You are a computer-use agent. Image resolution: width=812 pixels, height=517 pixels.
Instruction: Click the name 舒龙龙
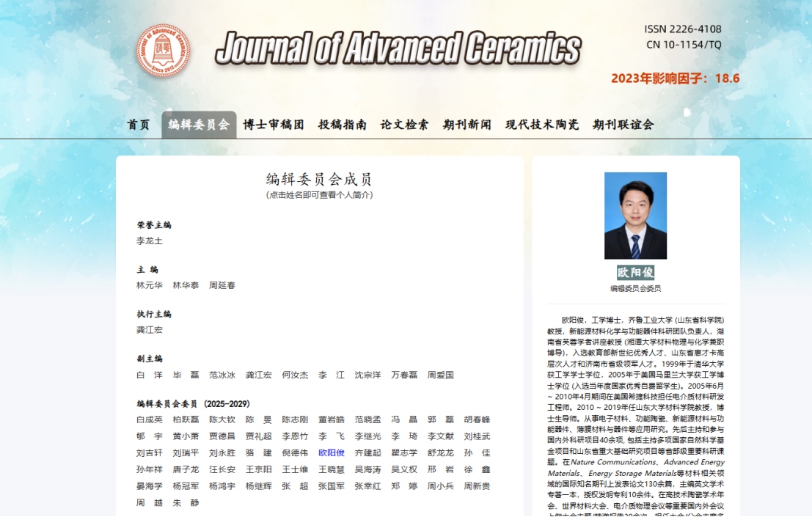(441, 452)
